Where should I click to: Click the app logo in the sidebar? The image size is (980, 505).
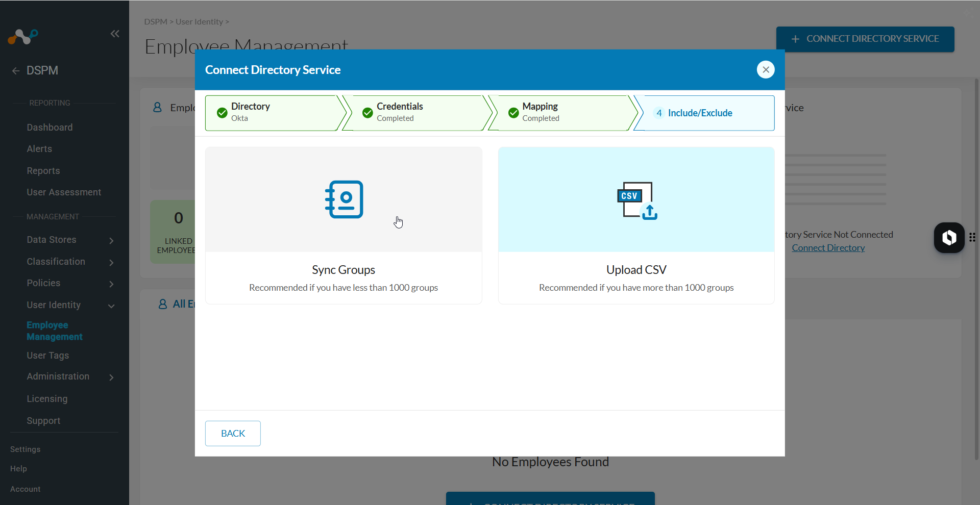[x=22, y=37]
